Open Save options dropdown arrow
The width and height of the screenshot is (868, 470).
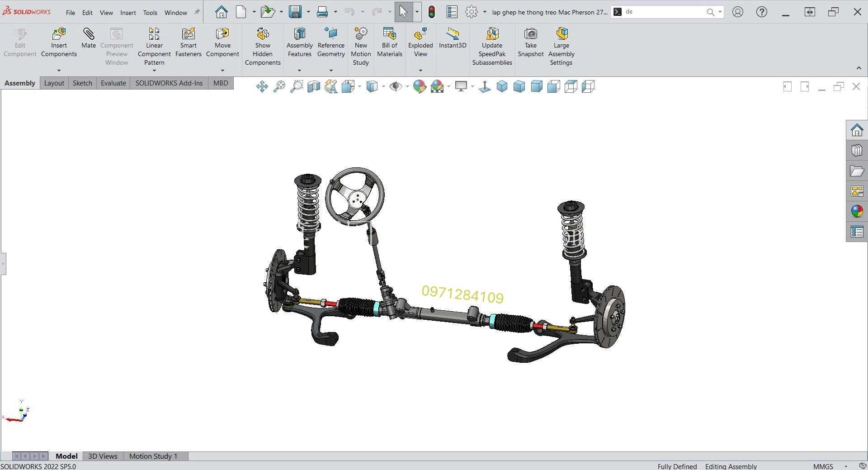click(x=308, y=12)
